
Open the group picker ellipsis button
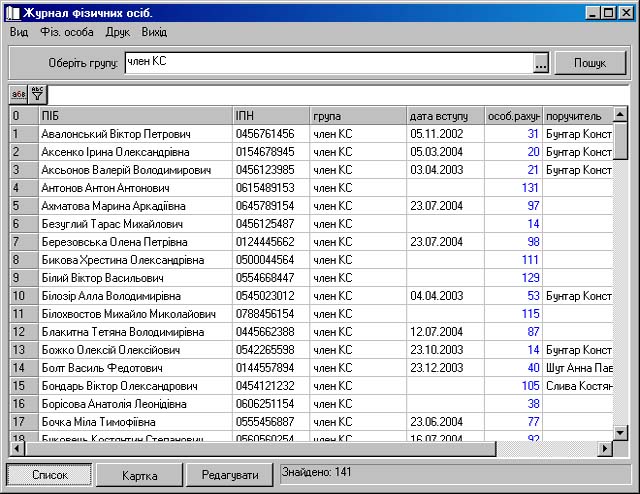(x=541, y=63)
